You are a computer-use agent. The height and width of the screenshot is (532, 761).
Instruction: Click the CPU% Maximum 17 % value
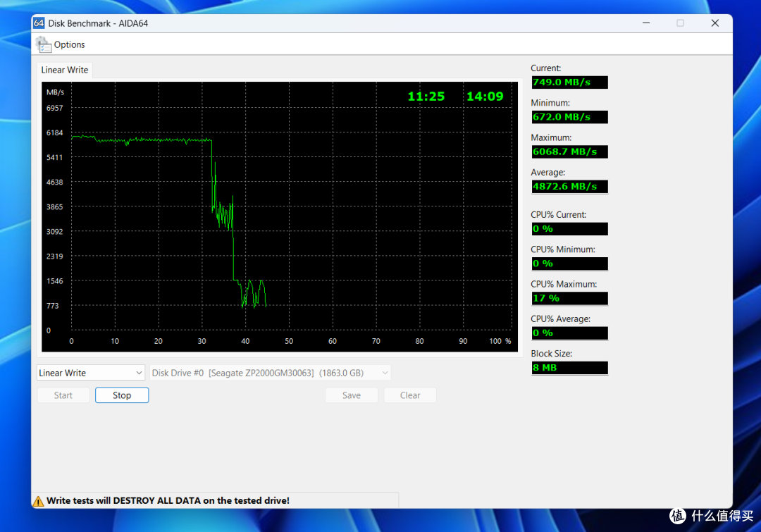tap(569, 298)
